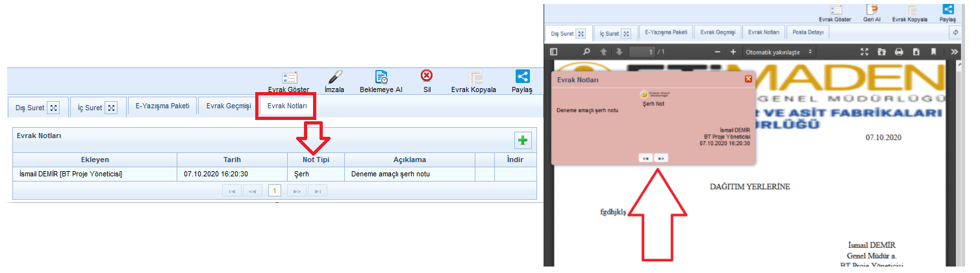Click the PDF bookmark view icon
This screenshot has height=273, width=980.
(933, 52)
